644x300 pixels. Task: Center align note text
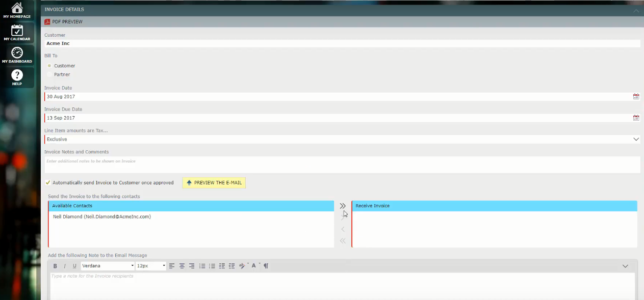[x=182, y=266]
